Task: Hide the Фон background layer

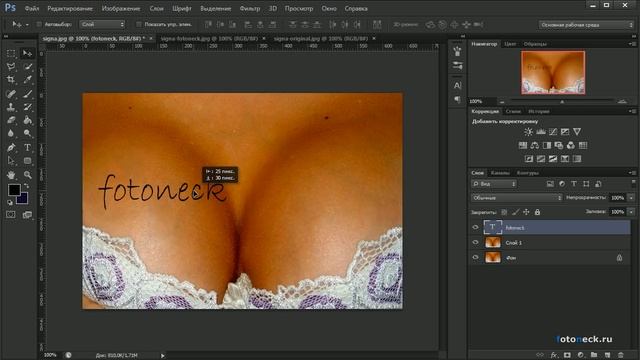Action: [x=476, y=258]
